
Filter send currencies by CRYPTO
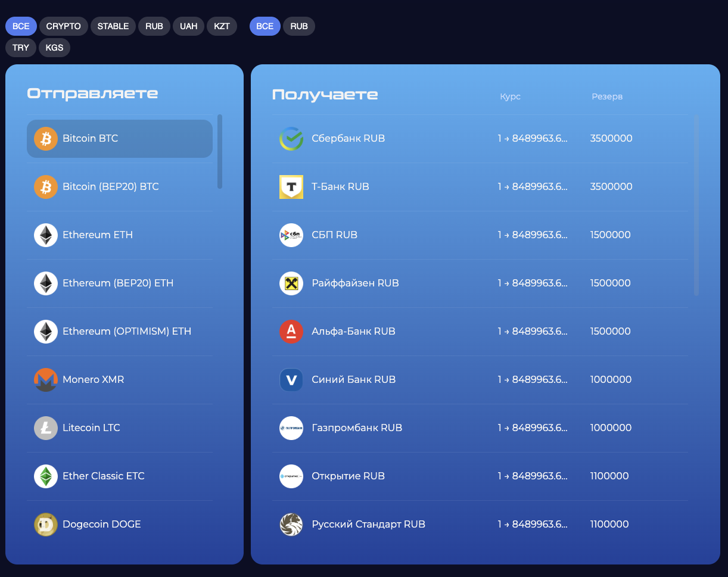[64, 26]
